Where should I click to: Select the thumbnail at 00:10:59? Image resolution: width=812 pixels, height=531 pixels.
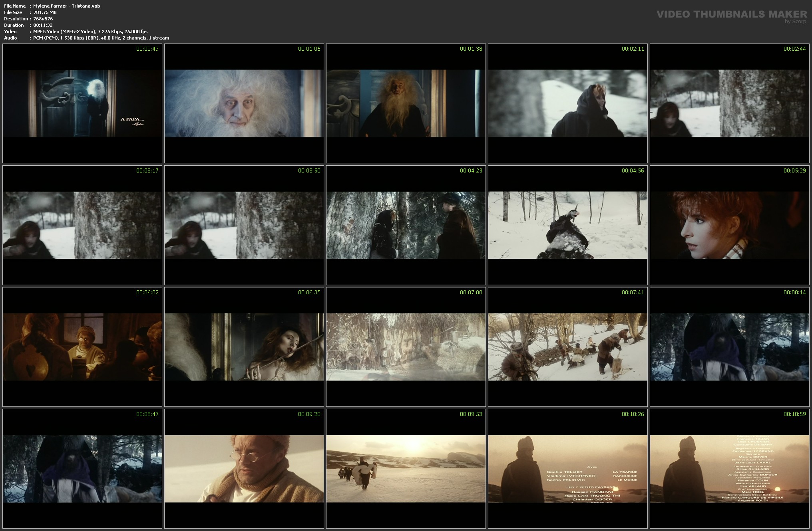click(x=730, y=469)
